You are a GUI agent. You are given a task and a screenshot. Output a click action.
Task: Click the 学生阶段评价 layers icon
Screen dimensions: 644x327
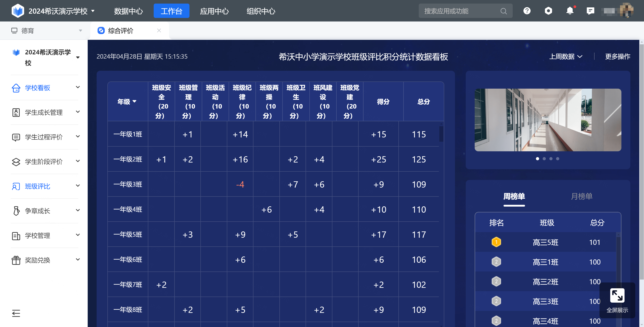(16, 162)
